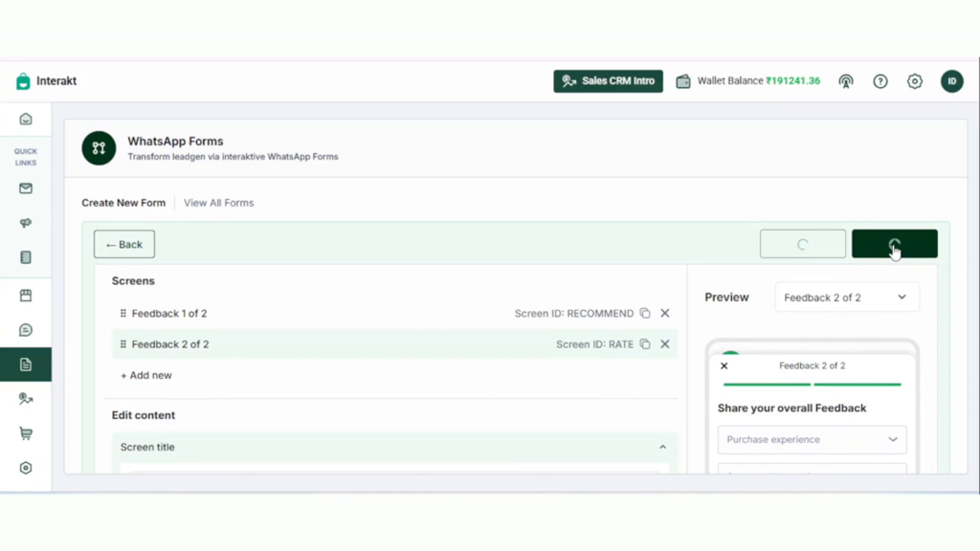Viewport: 980px width, 551px height.
Task: Click the broadcast signal icon in header
Action: pyautogui.click(x=846, y=81)
